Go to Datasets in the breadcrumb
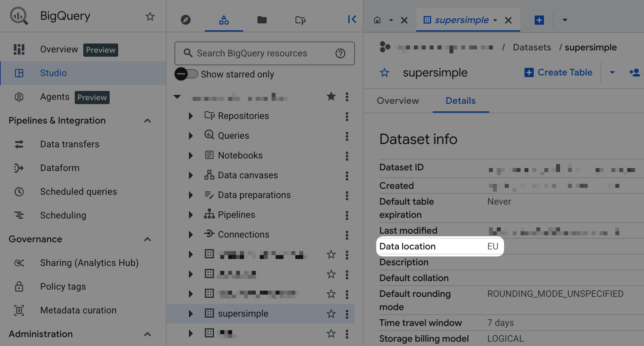644x346 pixels. point(532,47)
